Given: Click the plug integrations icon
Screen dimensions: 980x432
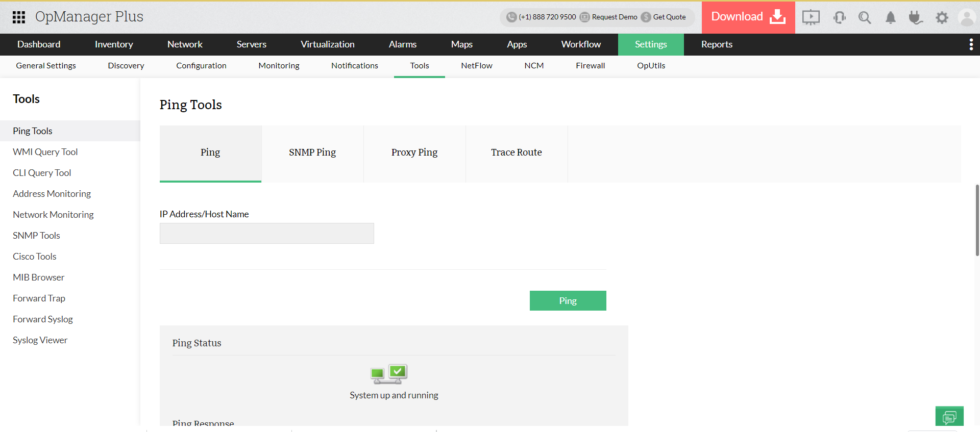Looking at the screenshot, I should (x=916, y=18).
